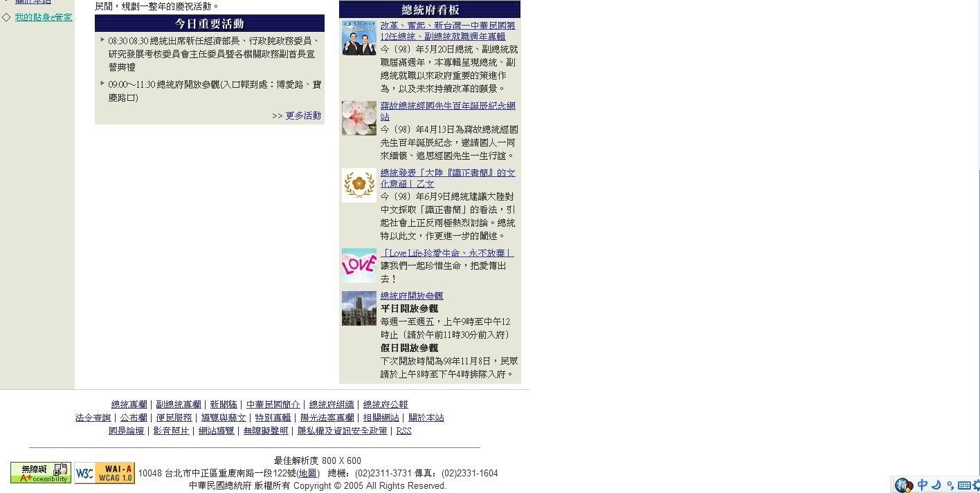Click the golden plum emblem thumbnail
This screenshot has height=493, width=980.
pos(359,185)
